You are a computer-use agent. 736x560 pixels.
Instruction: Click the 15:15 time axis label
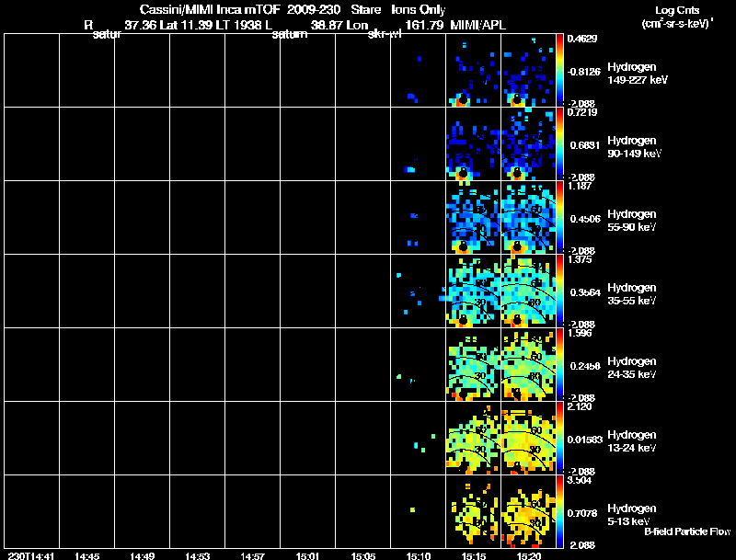coord(474,555)
